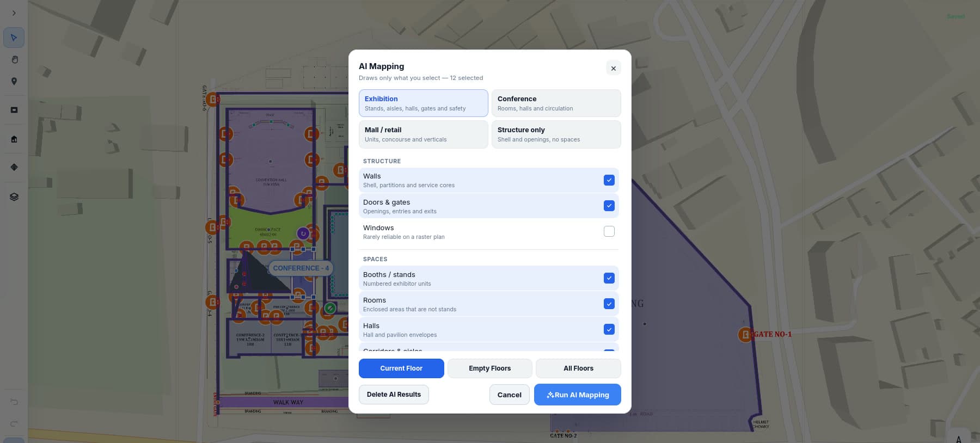The width and height of the screenshot is (980, 443).
Task: Redo the last undone action
Action: click(14, 423)
